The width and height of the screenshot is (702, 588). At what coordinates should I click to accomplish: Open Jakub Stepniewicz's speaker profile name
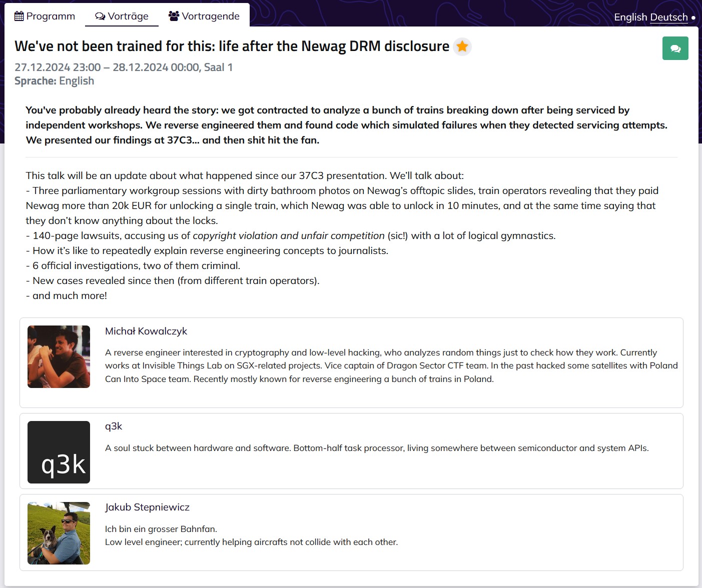click(x=147, y=507)
